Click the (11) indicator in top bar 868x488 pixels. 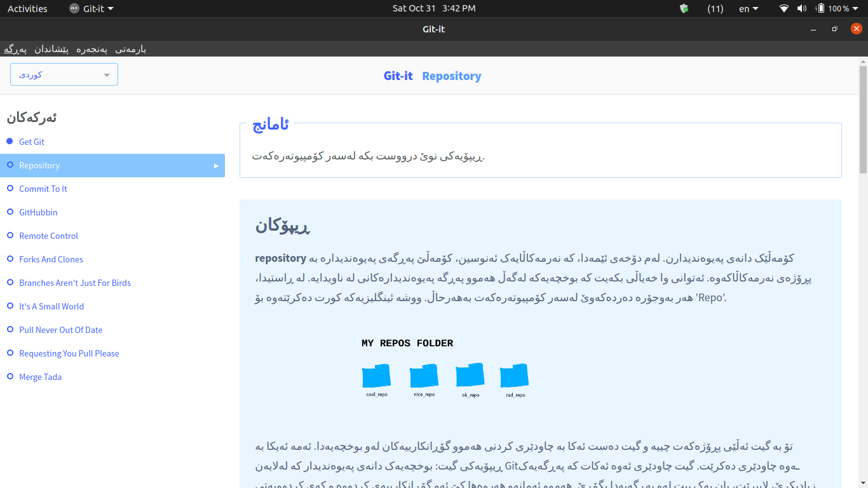click(715, 9)
